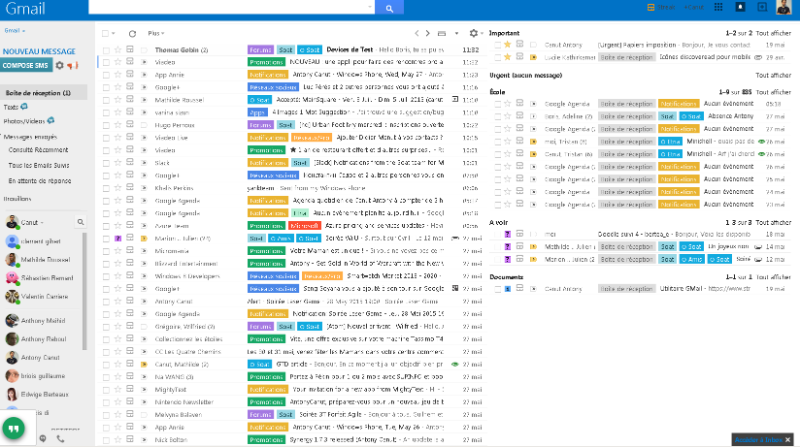Go to older messages with the right arrow
The height and width of the screenshot is (447, 800).
point(428,33)
